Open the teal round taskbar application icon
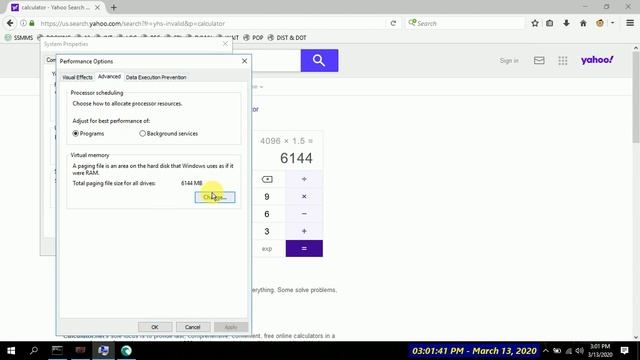Viewport: 640px width, 360px height. pos(127,351)
